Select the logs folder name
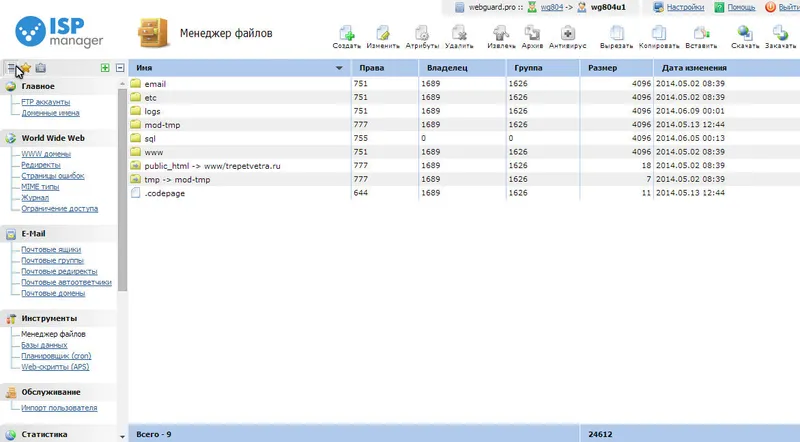 (152, 111)
